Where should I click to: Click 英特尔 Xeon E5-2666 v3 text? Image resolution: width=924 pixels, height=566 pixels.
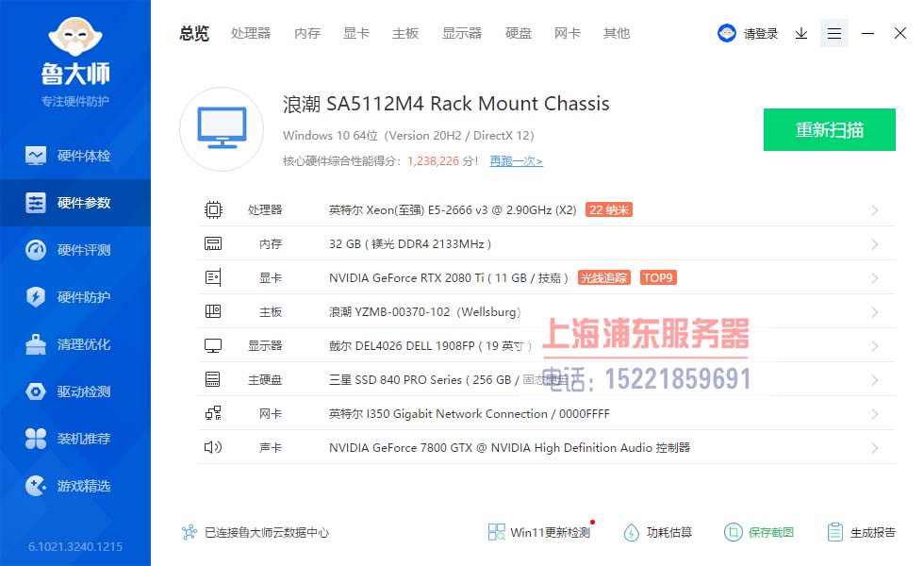453,209
